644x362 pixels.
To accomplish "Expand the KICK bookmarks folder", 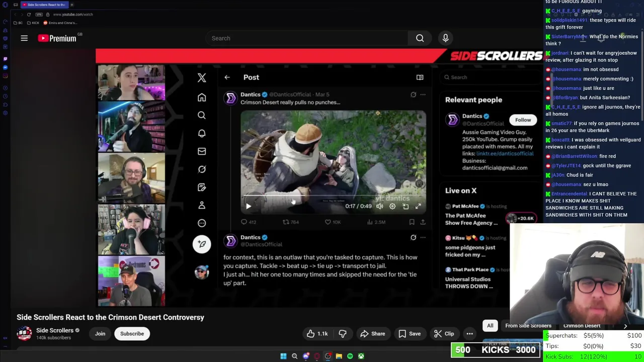I will pos(33,23).
